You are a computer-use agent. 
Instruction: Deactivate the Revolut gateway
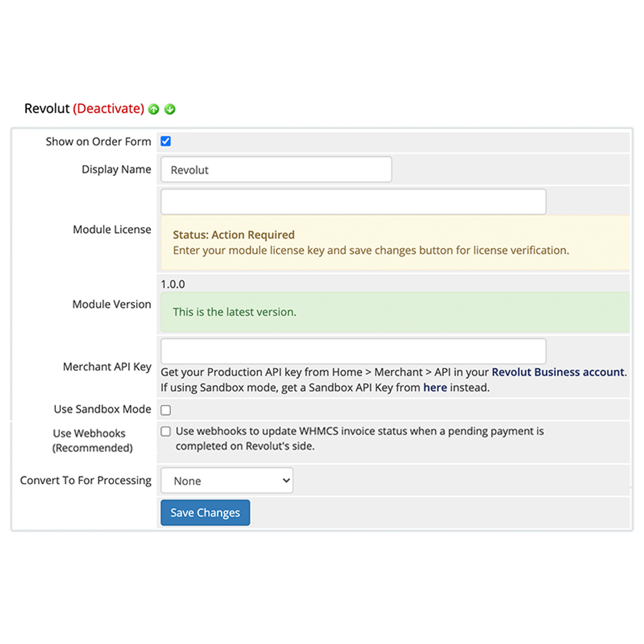108,108
